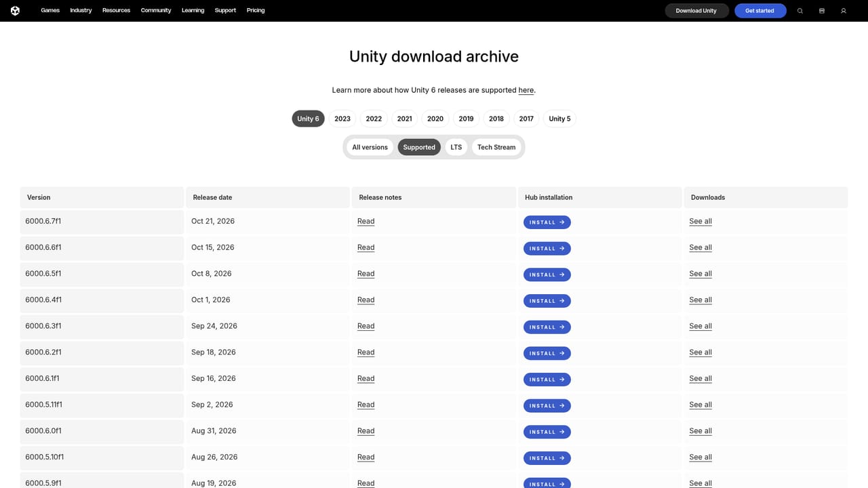The width and height of the screenshot is (868, 488).
Task: Switch to the 2023 version tab
Action: pos(342,119)
